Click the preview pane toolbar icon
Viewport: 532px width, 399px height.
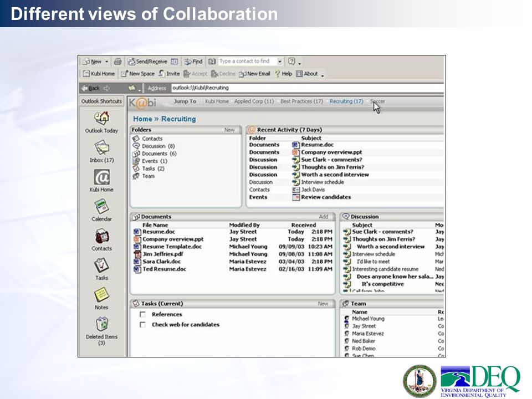(x=175, y=62)
